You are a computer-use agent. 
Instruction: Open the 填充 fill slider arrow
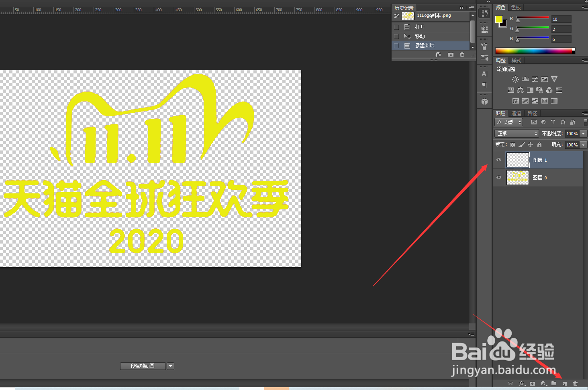(x=584, y=145)
